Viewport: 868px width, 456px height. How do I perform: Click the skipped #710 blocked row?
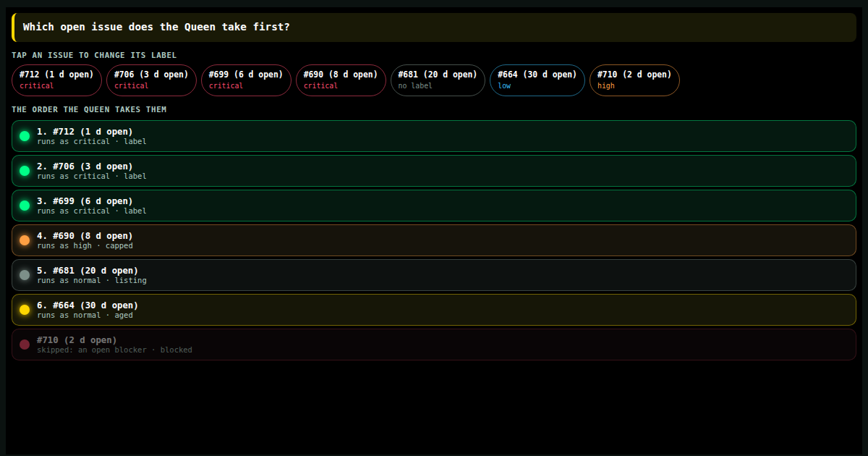point(434,345)
